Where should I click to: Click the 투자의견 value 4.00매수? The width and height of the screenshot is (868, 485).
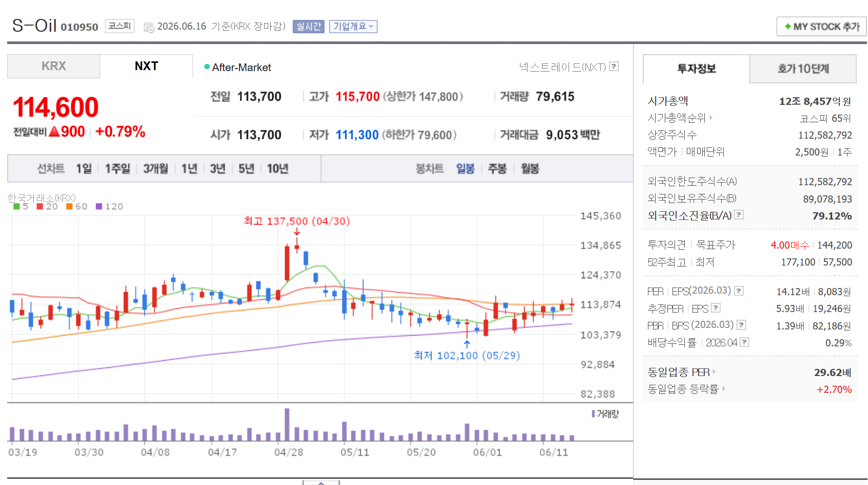[790, 245]
